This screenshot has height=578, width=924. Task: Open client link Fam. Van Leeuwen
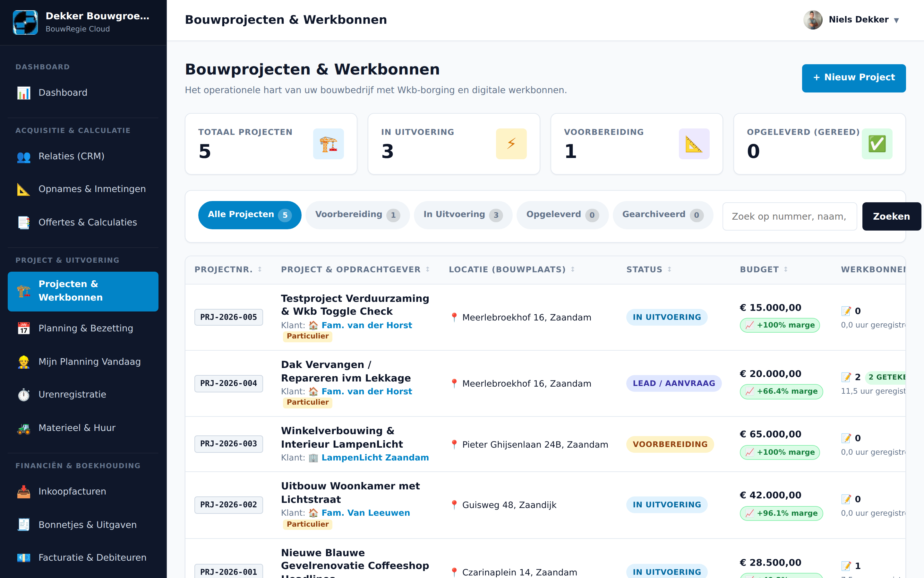pos(365,513)
